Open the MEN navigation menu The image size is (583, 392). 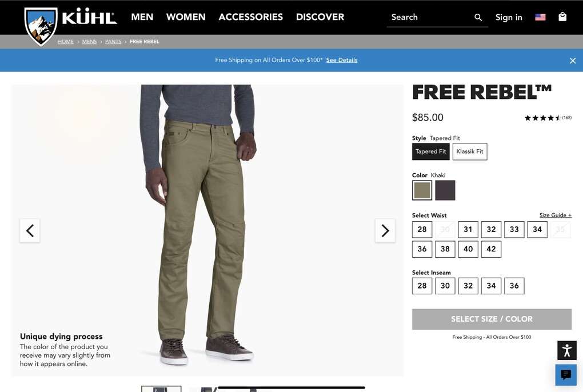click(142, 17)
